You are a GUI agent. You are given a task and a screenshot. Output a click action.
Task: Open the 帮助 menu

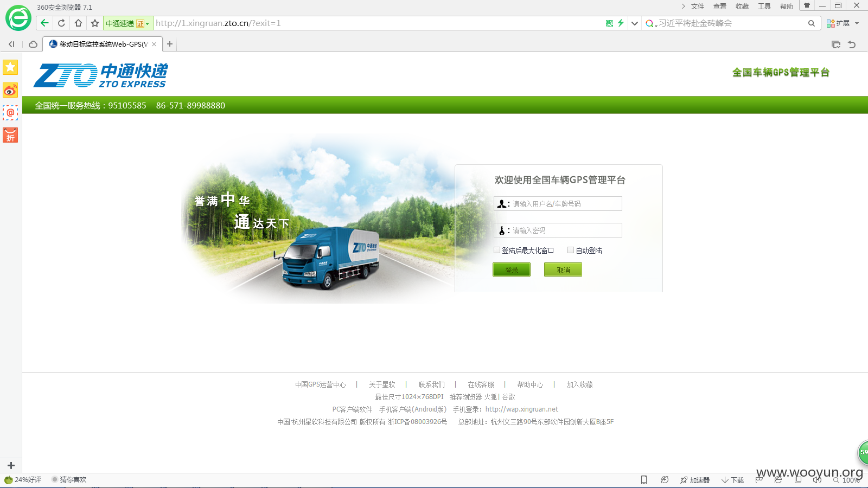[787, 7]
